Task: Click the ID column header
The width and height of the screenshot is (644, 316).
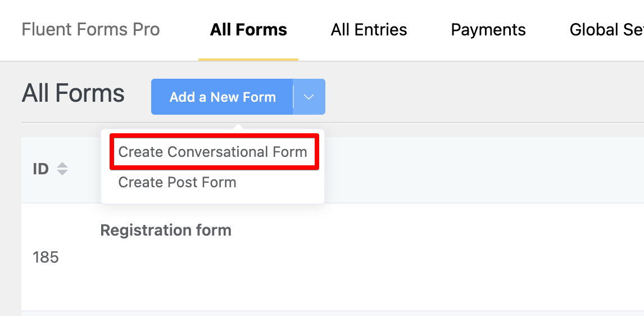Action: coord(40,169)
